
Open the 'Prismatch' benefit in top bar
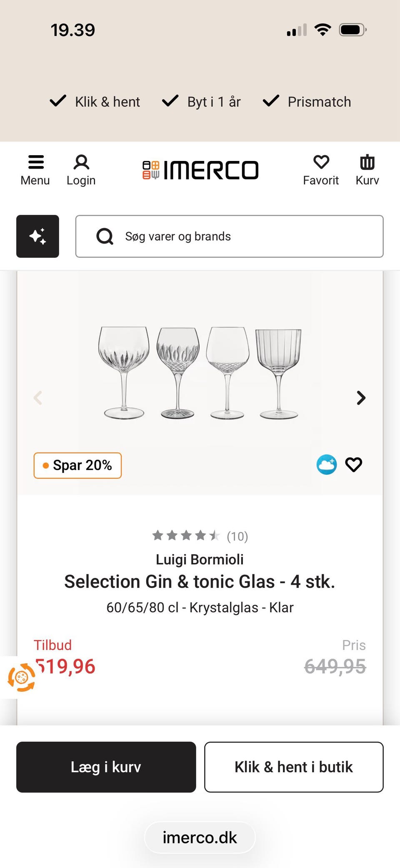pos(307,102)
